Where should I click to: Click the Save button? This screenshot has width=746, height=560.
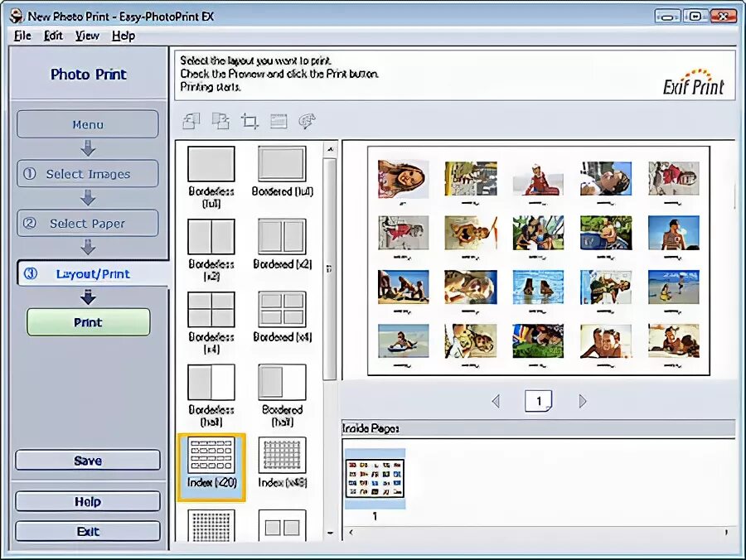point(88,460)
